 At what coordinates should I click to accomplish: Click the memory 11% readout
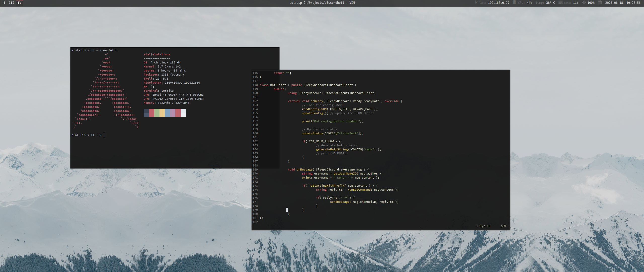pyautogui.click(x=576, y=3)
